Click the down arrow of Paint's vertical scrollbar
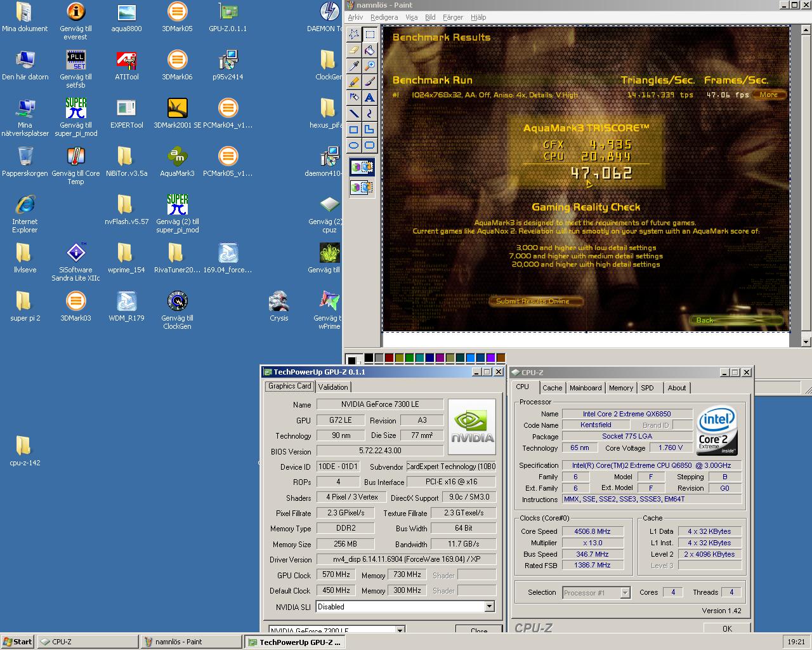Image resolution: width=812 pixels, height=650 pixels. pyautogui.click(x=806, y=342)
